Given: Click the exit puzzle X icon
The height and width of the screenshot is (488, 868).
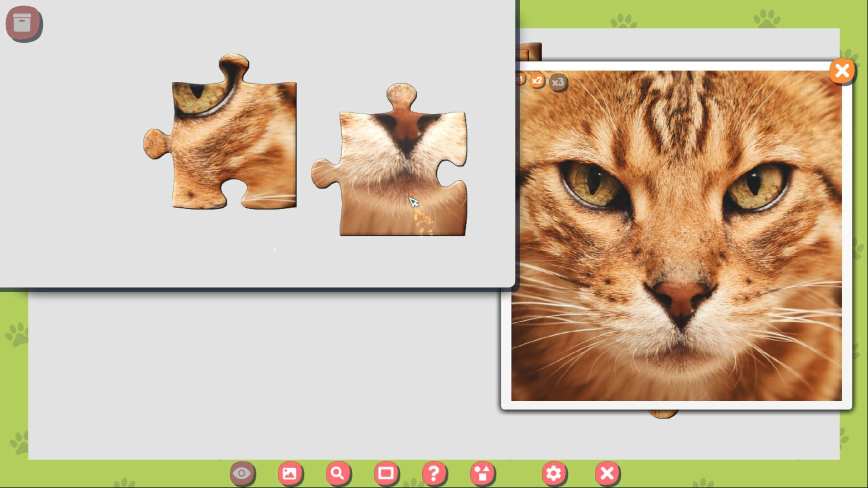Looking at the screenshot, I should click(x=608, y=473).
